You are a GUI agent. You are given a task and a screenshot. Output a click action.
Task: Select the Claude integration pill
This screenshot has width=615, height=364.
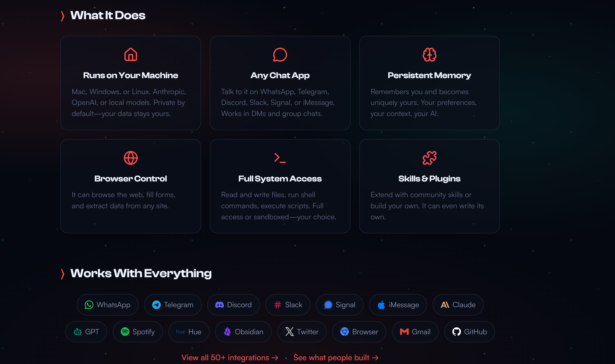click(x=458, y=305)
